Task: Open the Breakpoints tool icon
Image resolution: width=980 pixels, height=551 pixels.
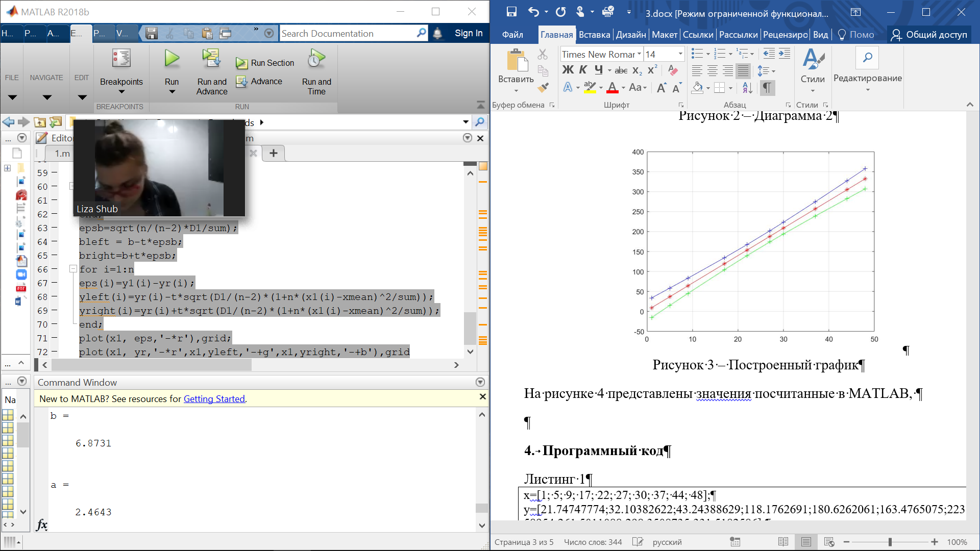Action: tap(121, 59)
